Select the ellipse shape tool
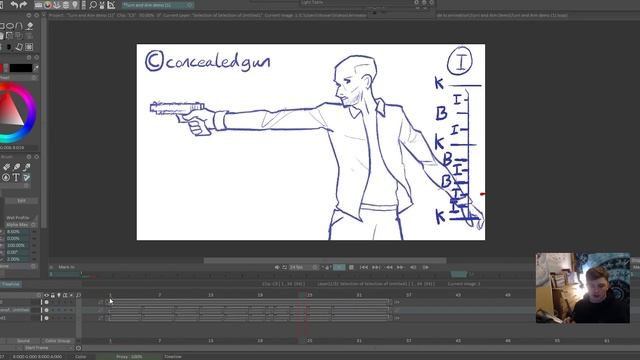The width and height of the screenshot is (640, 360). [10, 26]
